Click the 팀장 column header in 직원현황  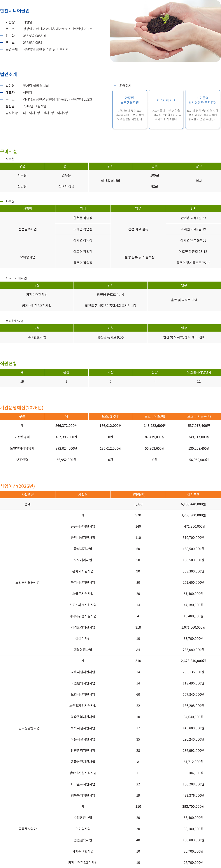[x=155, y=372]
